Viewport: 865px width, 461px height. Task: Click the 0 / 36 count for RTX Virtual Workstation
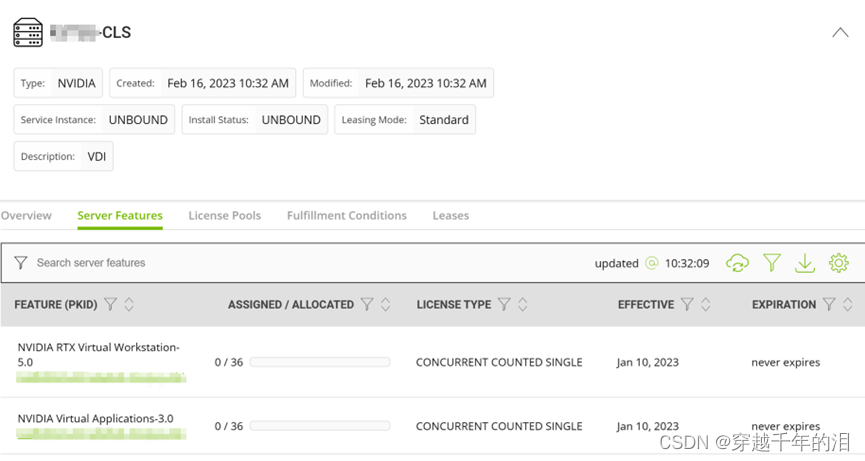(x=229, y=362)
